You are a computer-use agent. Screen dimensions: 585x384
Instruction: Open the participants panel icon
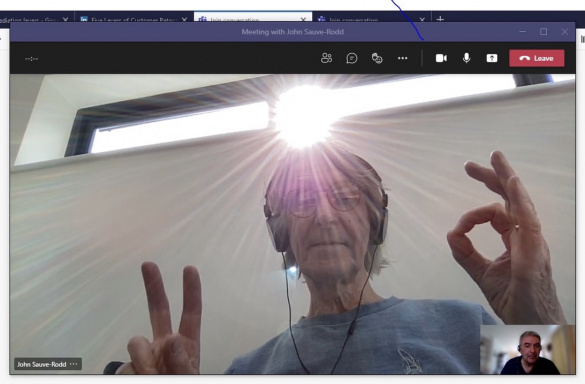coord(326,58)
